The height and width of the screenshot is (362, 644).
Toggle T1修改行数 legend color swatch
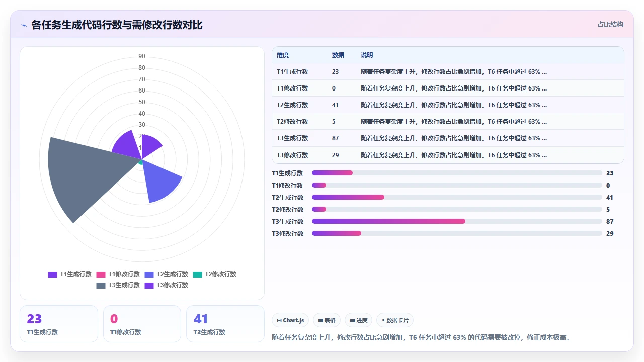coord(101,275)
